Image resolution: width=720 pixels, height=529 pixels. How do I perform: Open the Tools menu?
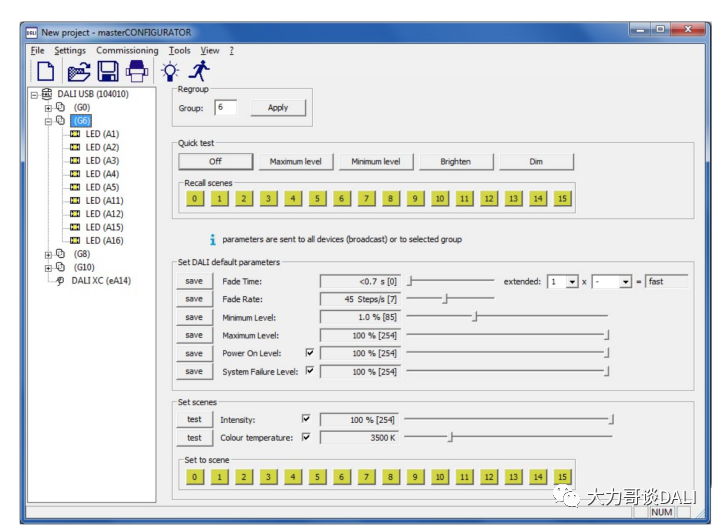(x=179, y=50)
